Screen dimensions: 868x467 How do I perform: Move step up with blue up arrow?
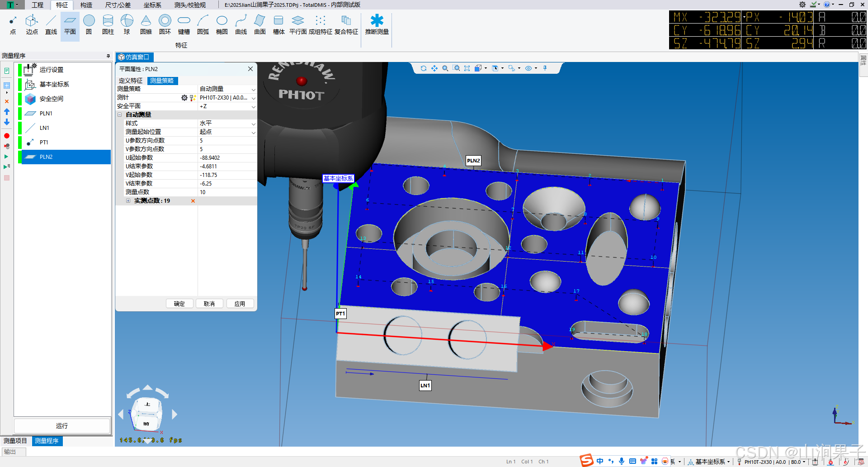[7, 111]
